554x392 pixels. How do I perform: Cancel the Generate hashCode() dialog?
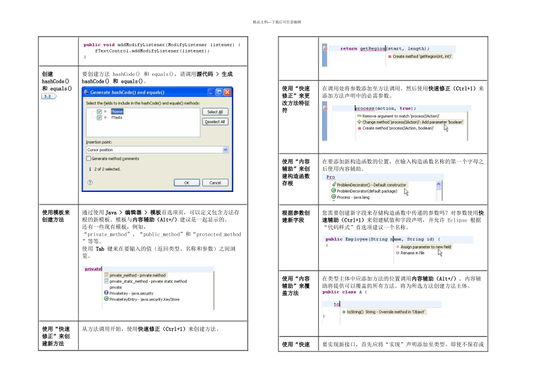[215, 183]
